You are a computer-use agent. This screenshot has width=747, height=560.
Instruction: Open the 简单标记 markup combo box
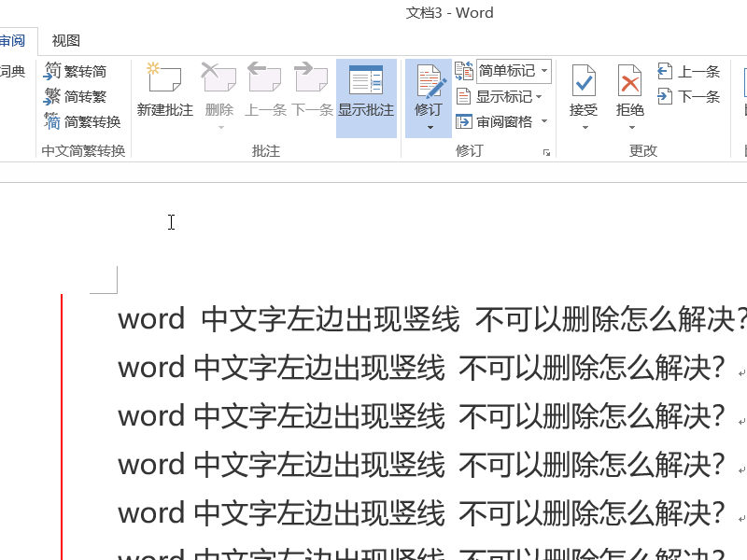point(514,72)
